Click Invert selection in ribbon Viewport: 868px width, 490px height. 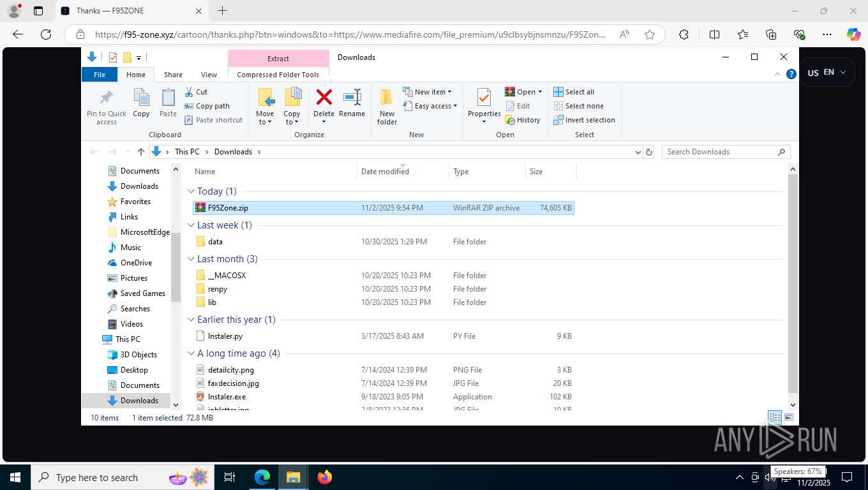584,120
